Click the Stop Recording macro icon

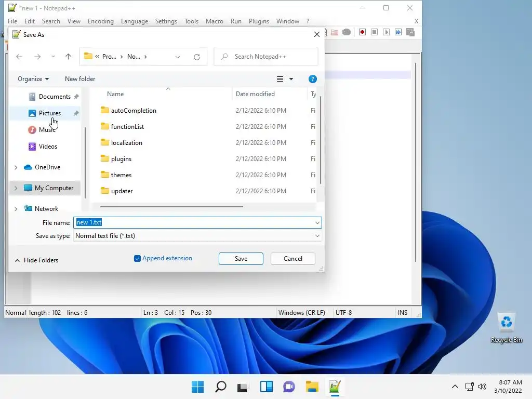(374, 32)
